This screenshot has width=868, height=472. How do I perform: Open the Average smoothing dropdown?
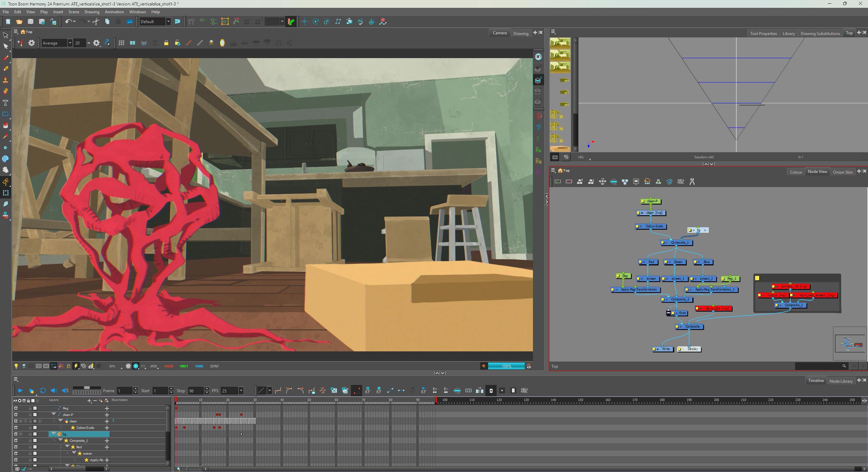(70, 43)
